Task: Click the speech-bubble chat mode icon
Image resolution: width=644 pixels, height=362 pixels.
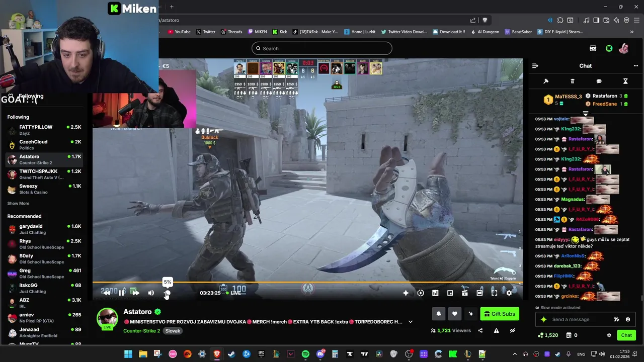Action: (x=599, y=81)
